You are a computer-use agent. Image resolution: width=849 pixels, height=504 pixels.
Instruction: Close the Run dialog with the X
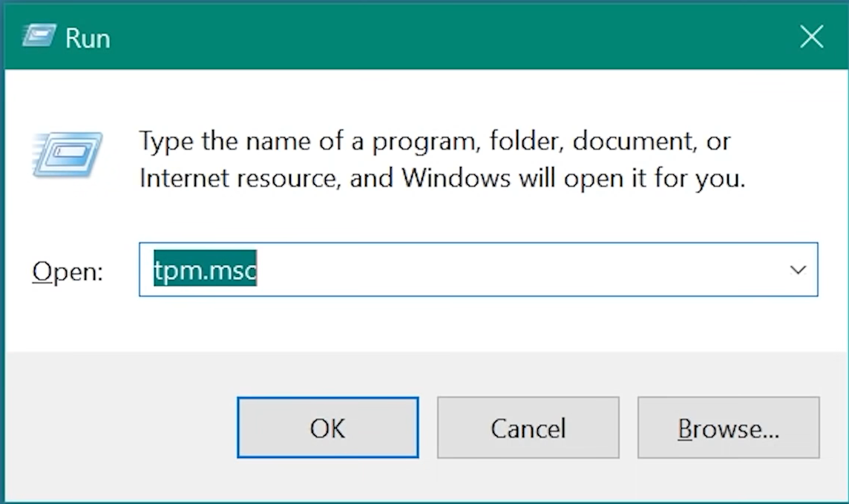point(811,36)
